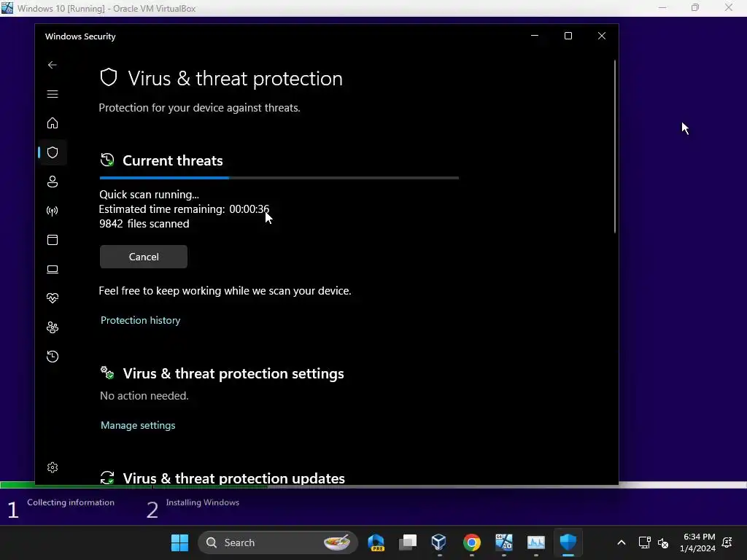Click the 'Quick scan running...' text
The height and width of the screenshot is (560, 747).
point(149,194)
